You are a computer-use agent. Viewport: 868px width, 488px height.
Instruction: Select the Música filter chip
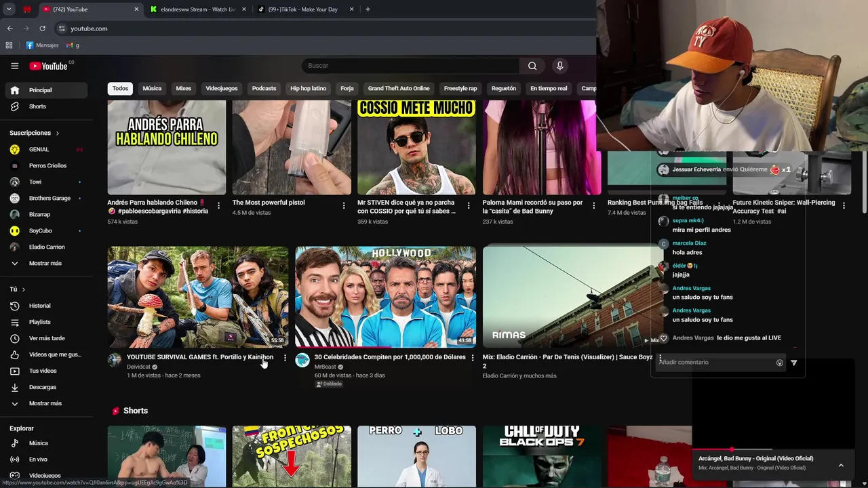click(x=152, y=89)
